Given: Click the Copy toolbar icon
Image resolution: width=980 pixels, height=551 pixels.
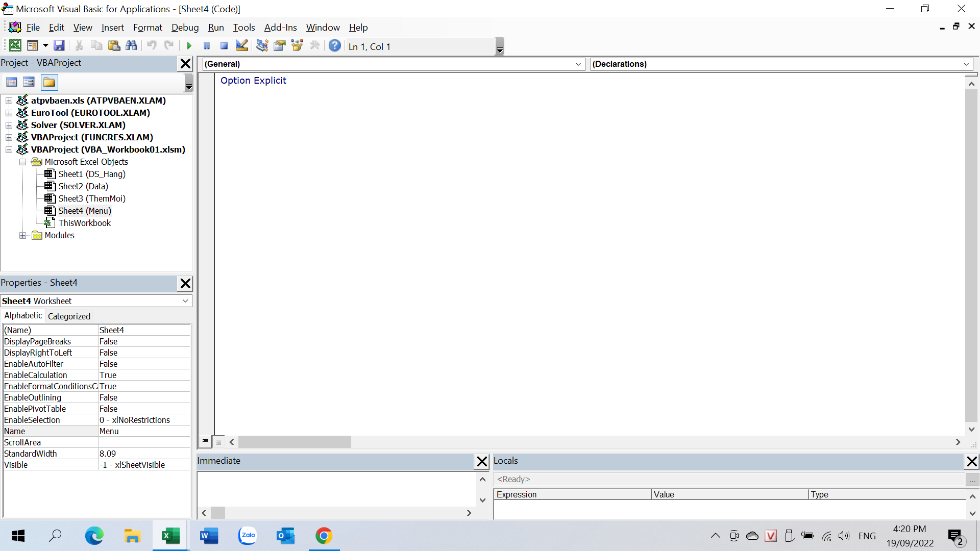Looking at the screenshot, I should pos(96,46).
